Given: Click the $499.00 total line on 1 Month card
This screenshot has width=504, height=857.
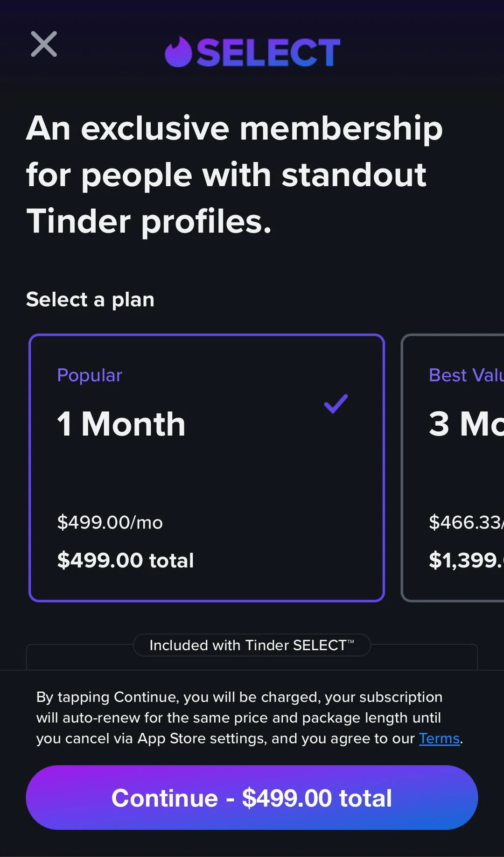Looking at the screenshot, I should pos(125,560).
